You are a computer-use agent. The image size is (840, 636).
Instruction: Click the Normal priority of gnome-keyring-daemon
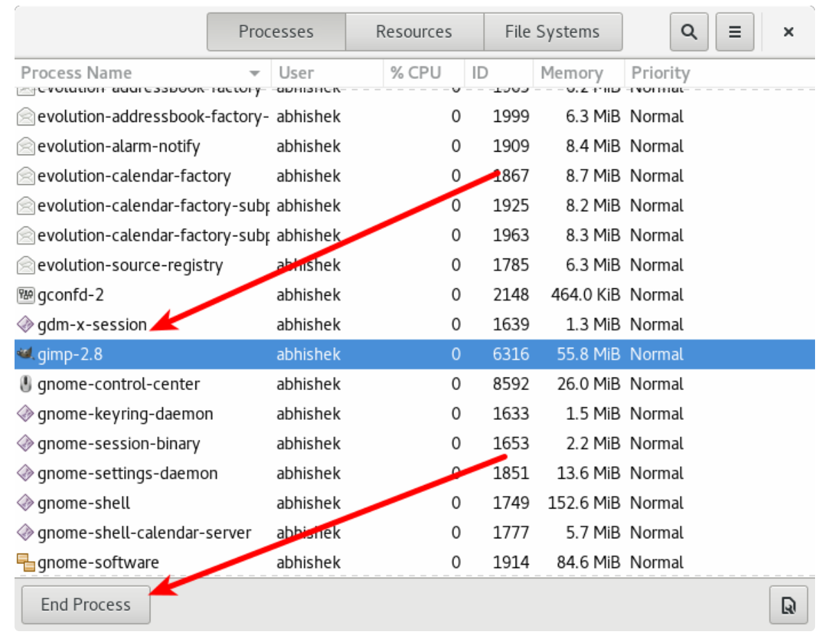656,414
